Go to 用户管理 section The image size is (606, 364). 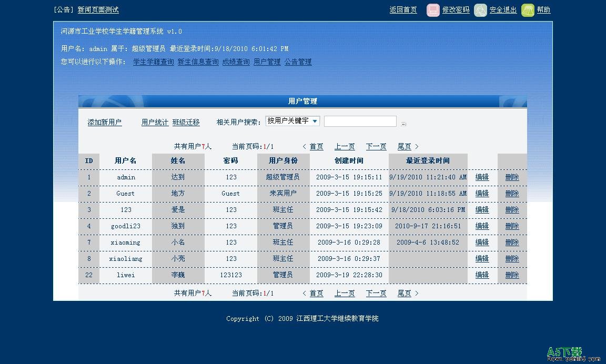(267, 62)
